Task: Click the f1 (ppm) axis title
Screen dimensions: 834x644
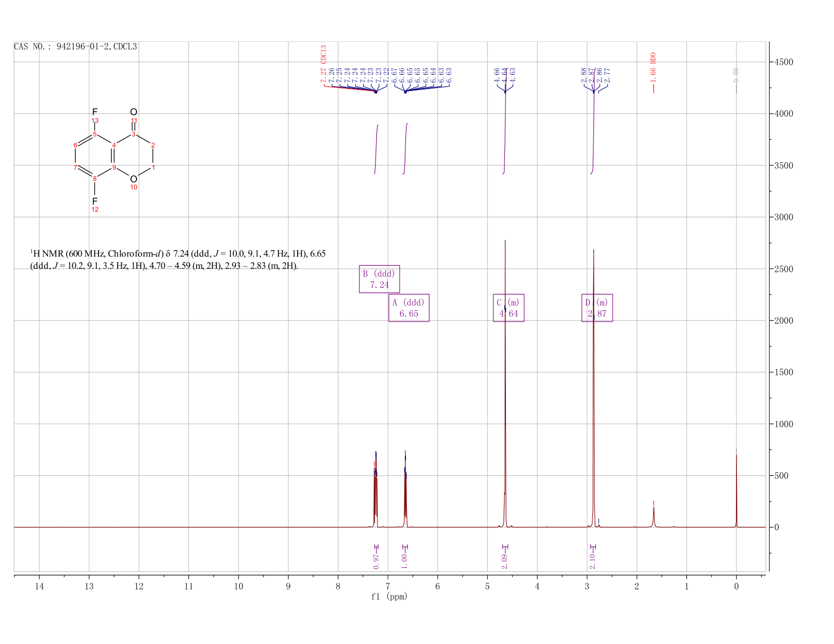Action: [x=389, y=597]
